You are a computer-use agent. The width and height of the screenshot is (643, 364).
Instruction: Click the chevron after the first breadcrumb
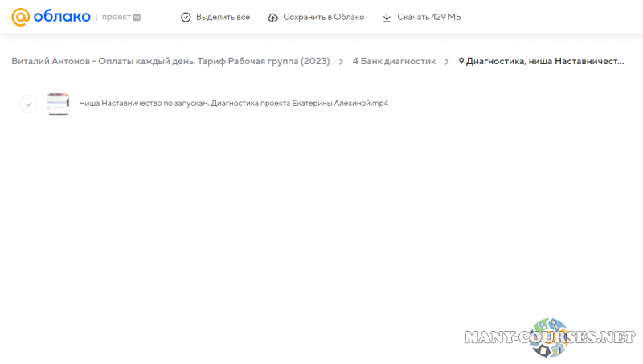point(341,61)
